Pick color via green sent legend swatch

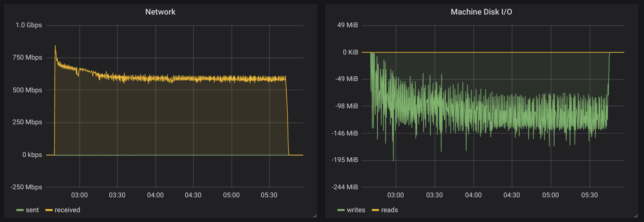click(20, 210)
